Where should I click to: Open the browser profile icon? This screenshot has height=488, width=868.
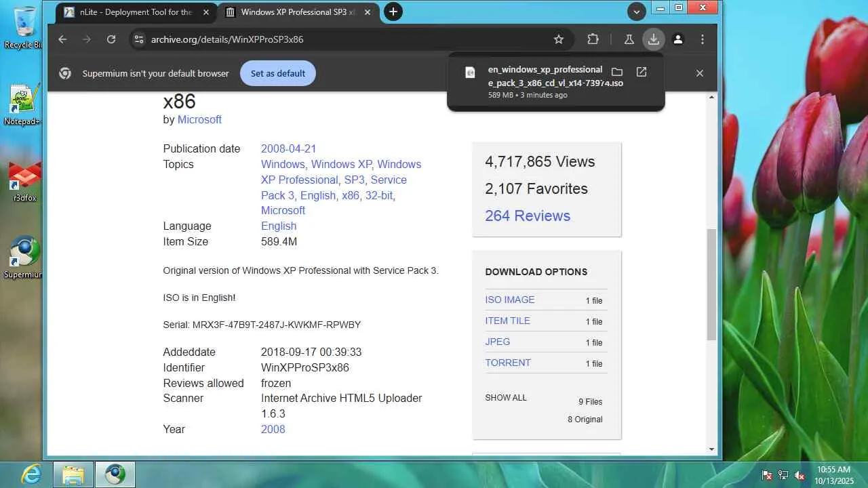(x=677, y=39)
